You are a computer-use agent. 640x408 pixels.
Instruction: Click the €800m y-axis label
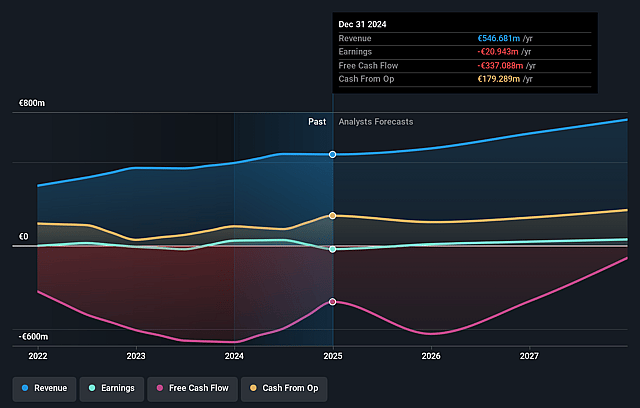(x=32, y=103)
